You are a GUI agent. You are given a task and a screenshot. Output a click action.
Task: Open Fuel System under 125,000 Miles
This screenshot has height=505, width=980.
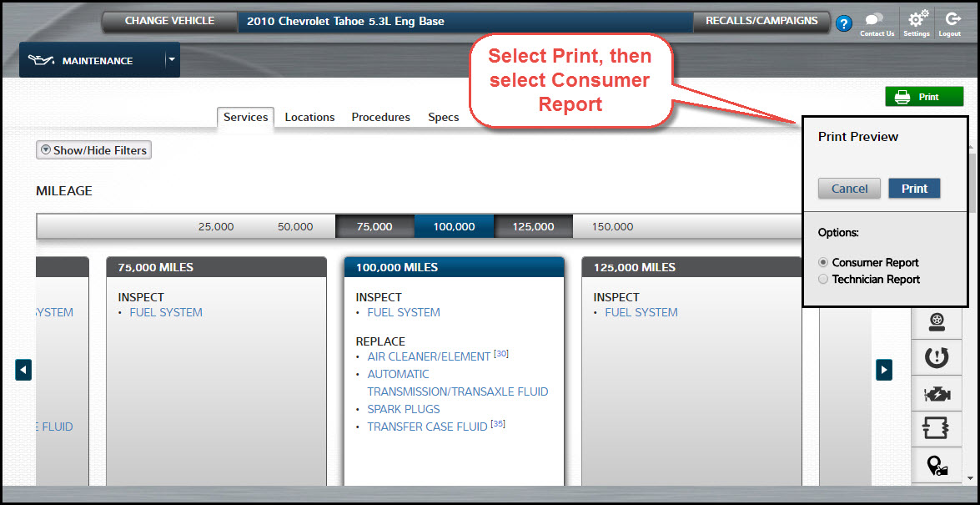641,312
